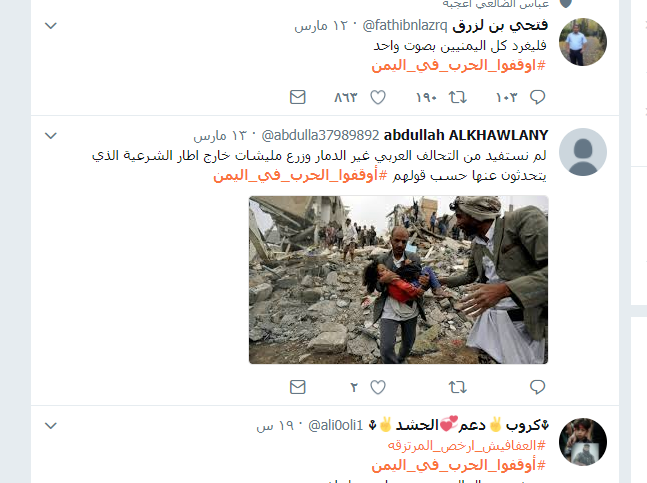Expand options chevron on ali0oli1's tweet
Viewport: 647px width, 483px height.
click(51, 425)
